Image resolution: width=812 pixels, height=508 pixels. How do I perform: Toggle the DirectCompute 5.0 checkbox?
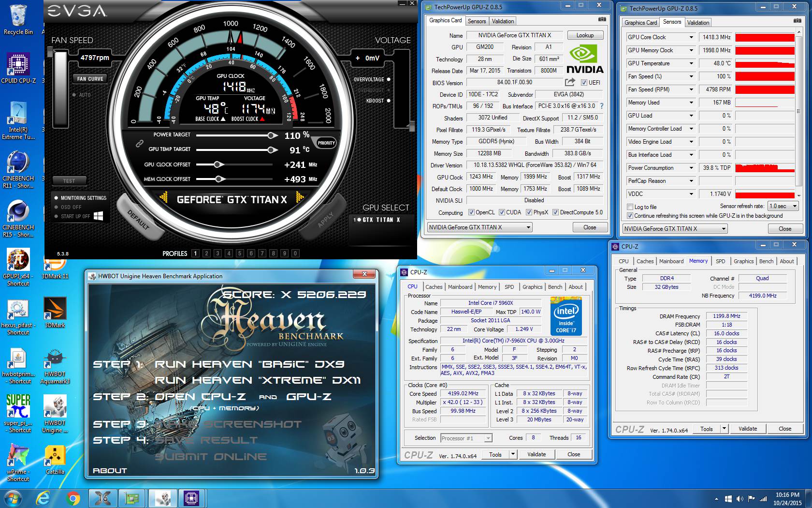(555, 212)
